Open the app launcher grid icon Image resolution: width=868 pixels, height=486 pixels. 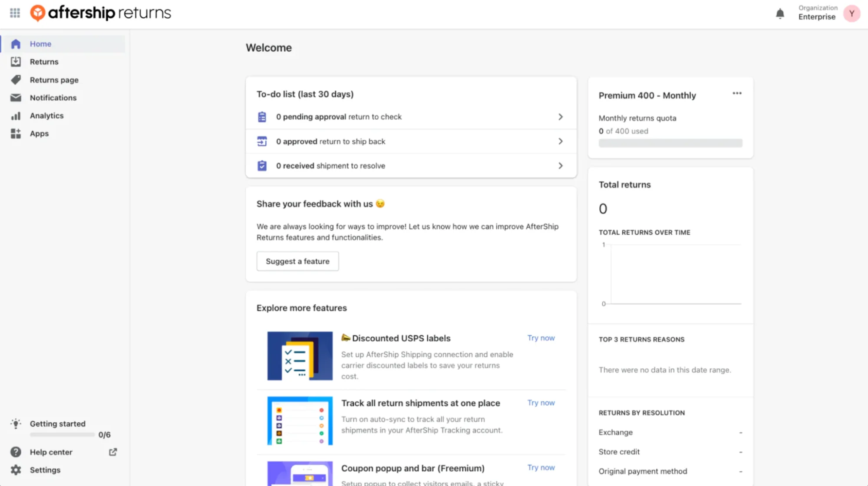15,13
